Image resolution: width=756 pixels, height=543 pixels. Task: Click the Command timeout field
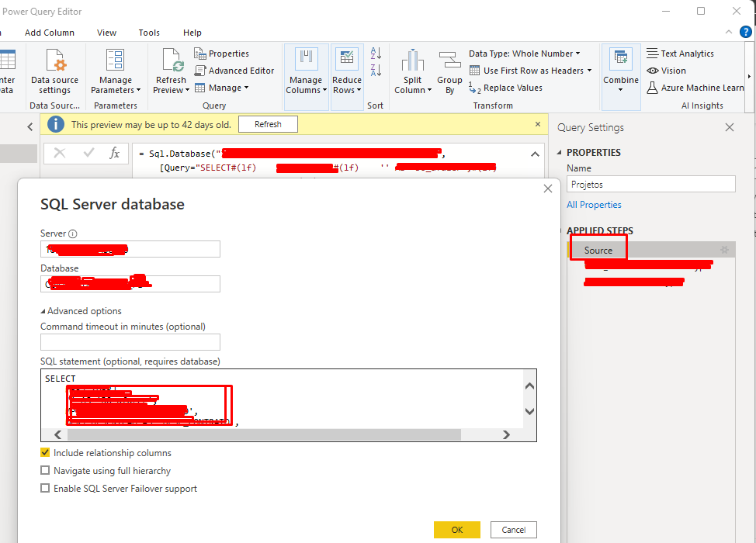pos(130,342)
